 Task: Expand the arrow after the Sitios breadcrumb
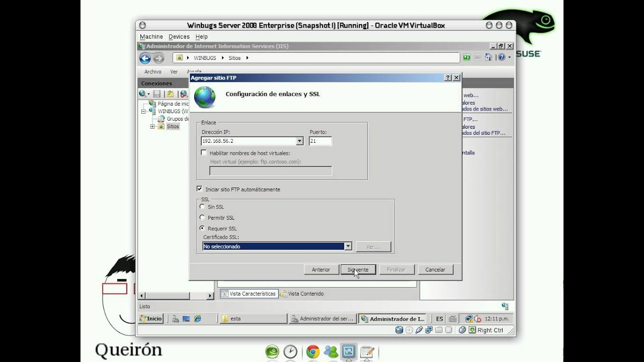247,58
